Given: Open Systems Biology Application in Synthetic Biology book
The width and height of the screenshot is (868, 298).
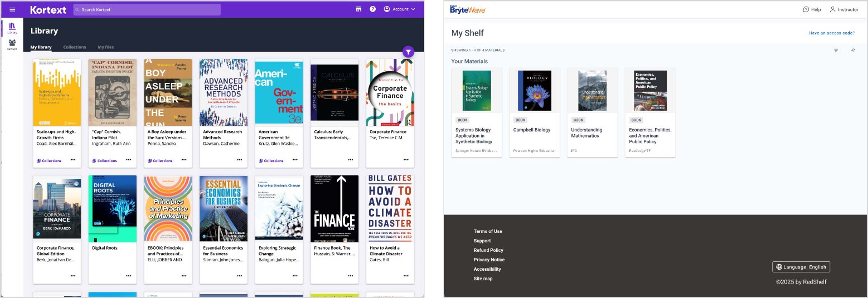Looking at the screenshot, I should (477, 112).
